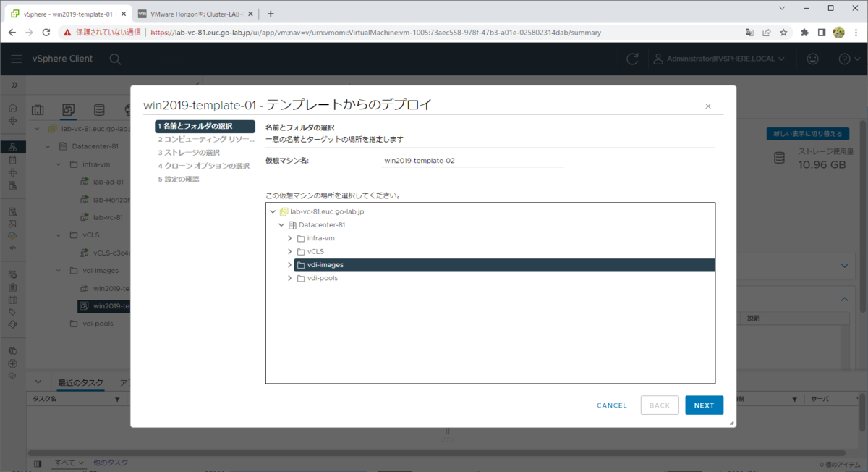Share this page icon in address bar
Image resolution: width=868 pixels, height=472 pixels.
pos(767,33)
